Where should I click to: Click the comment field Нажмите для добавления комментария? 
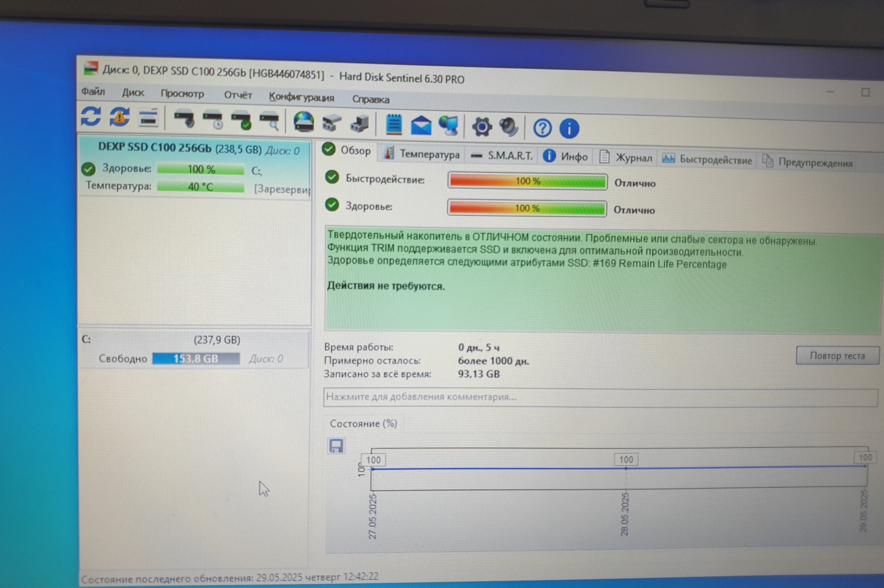tap(600, 397)
